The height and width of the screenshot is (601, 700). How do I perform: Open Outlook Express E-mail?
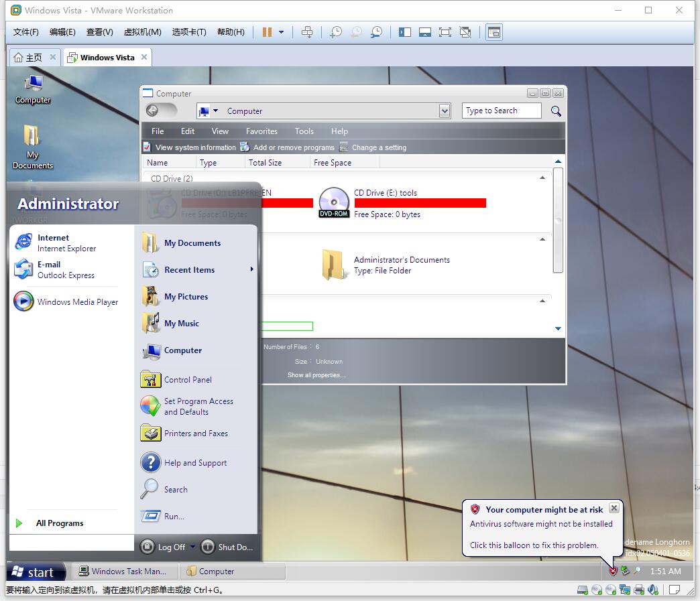coord(65,269)
